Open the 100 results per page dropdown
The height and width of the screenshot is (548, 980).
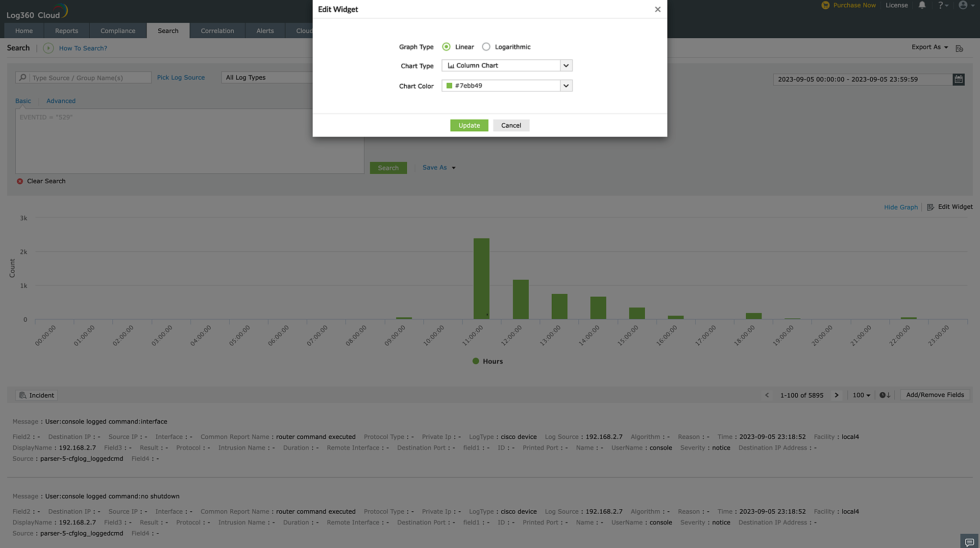tap(861, 395)
